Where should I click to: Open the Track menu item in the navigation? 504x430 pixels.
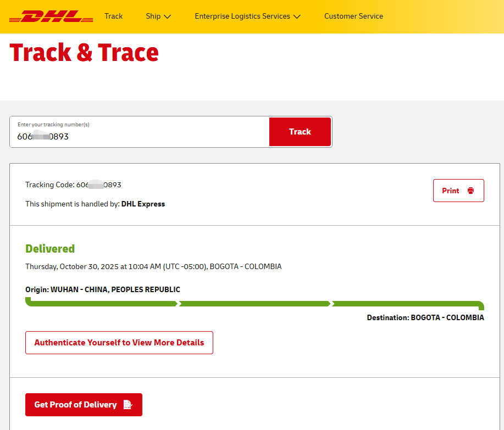point(114,16)
